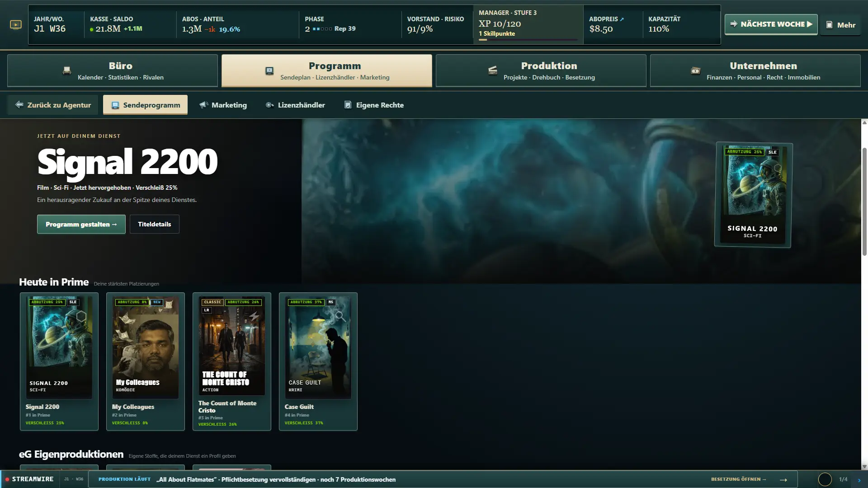Screen dimensions: 868x488
Task: Click the scrollbar down arrow at bottom right
Action: (x=864, y=466)
